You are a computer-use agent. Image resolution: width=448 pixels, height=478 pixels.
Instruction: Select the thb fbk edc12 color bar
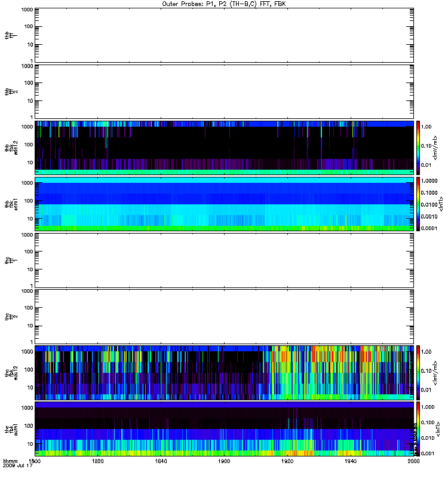418,148
